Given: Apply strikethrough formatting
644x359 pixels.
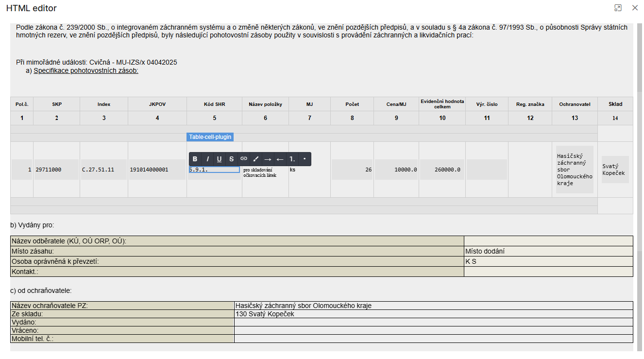Looking at the screenshot, I should (232, 159).
